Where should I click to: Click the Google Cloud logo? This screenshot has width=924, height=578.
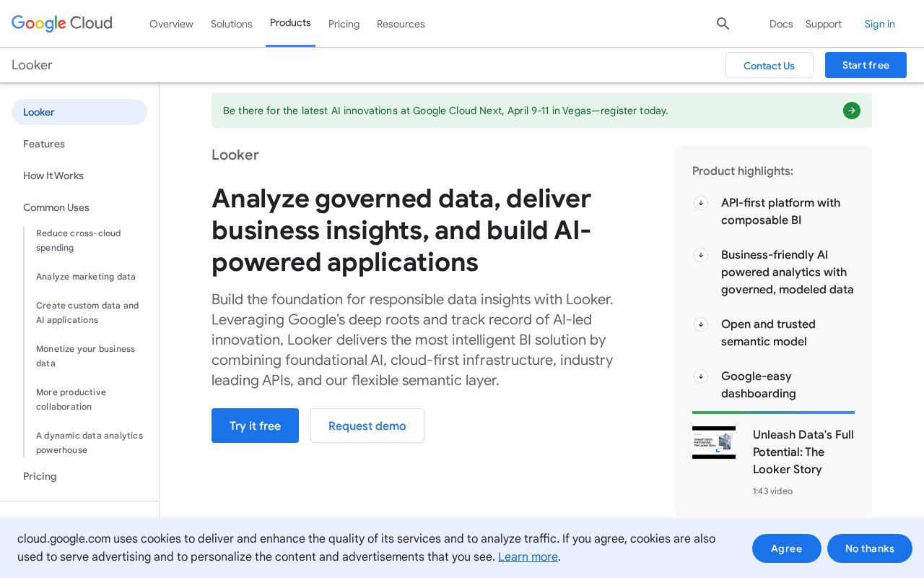(x=62, y=23)
